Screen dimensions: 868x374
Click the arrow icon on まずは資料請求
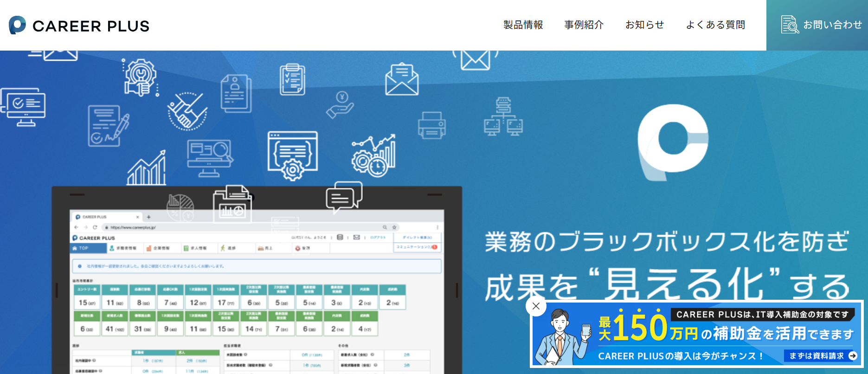(x=853, y=356)
